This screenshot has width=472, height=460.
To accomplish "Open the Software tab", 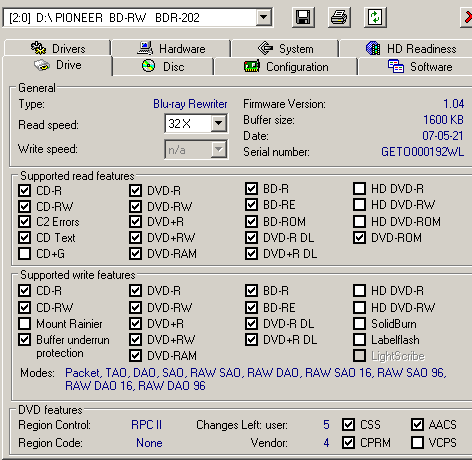I will [x=415, y=67].
